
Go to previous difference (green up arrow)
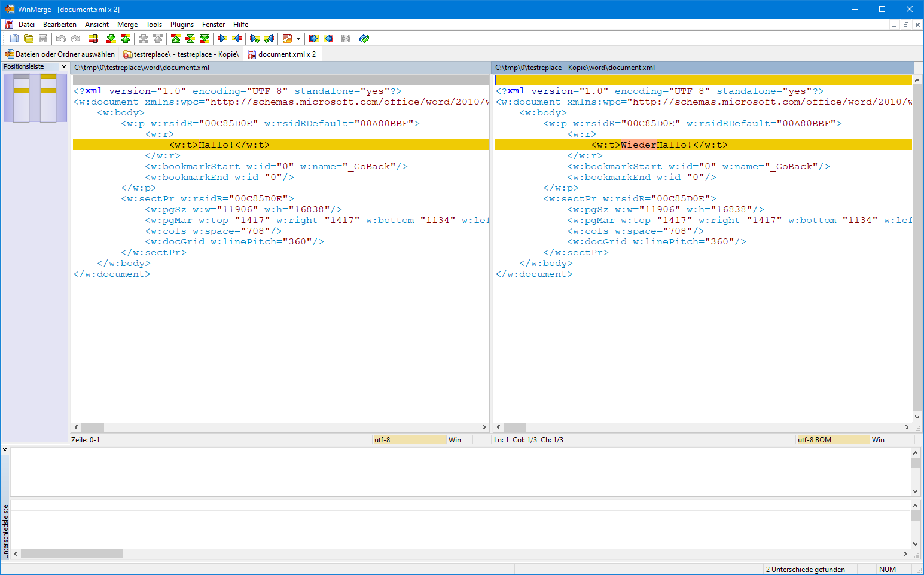126,39
